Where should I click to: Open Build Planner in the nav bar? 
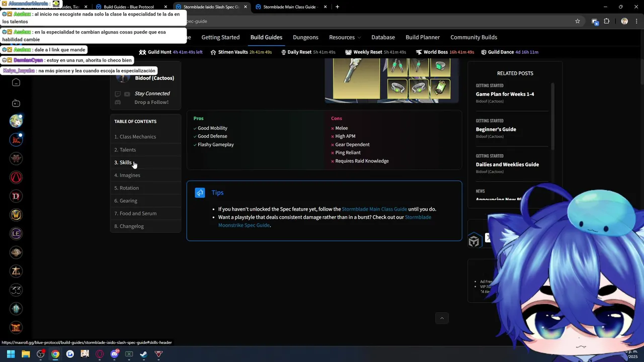point(423,37)
